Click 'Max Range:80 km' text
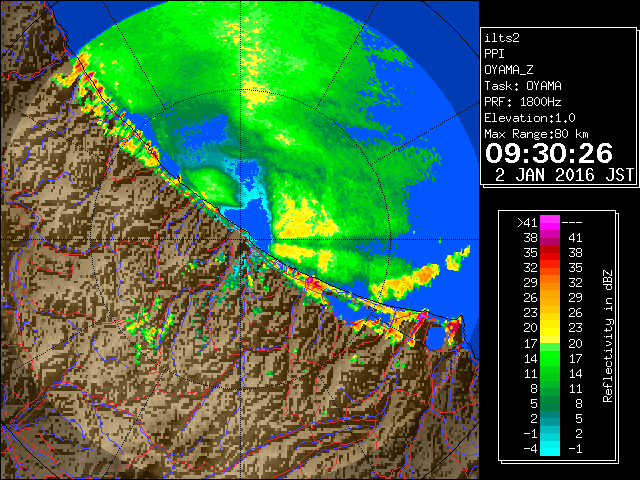640x480 pixels. click(x=536, y=134)
